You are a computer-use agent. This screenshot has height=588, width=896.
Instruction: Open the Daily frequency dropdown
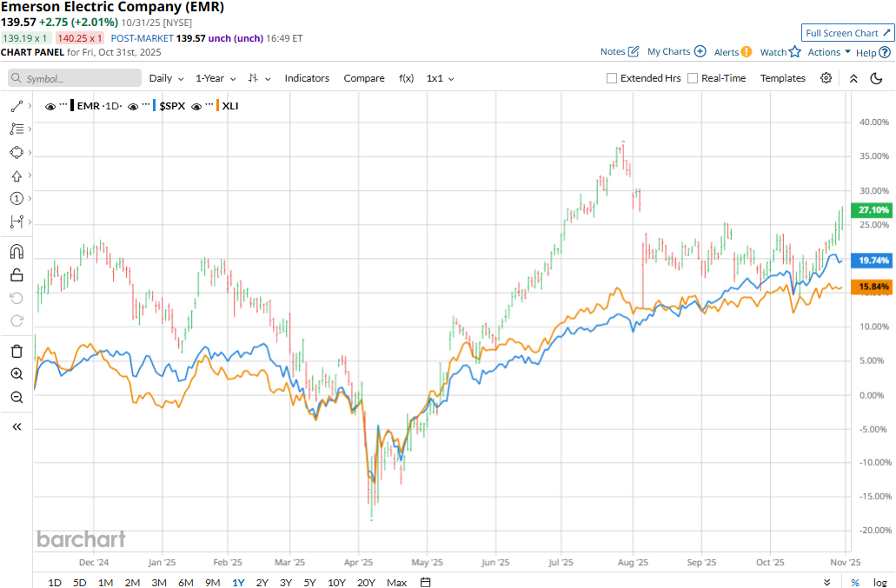tap(165, 78)
